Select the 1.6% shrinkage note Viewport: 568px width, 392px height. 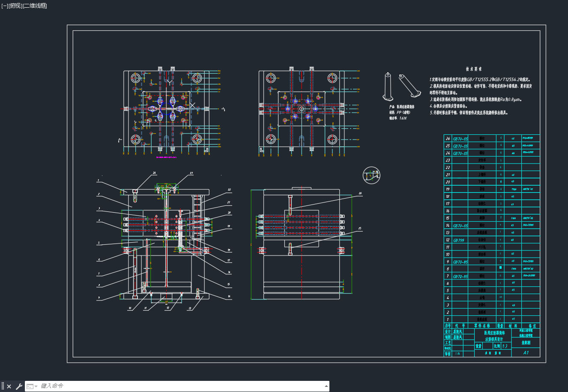398,118
